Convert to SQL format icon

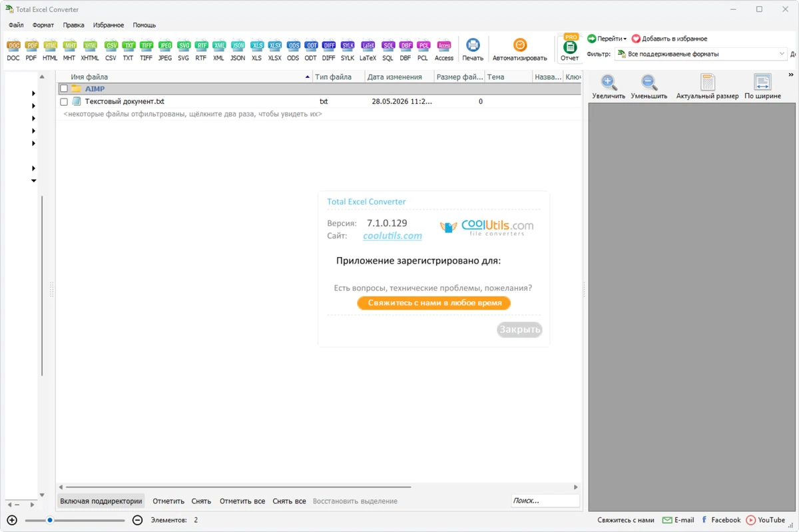388,50
